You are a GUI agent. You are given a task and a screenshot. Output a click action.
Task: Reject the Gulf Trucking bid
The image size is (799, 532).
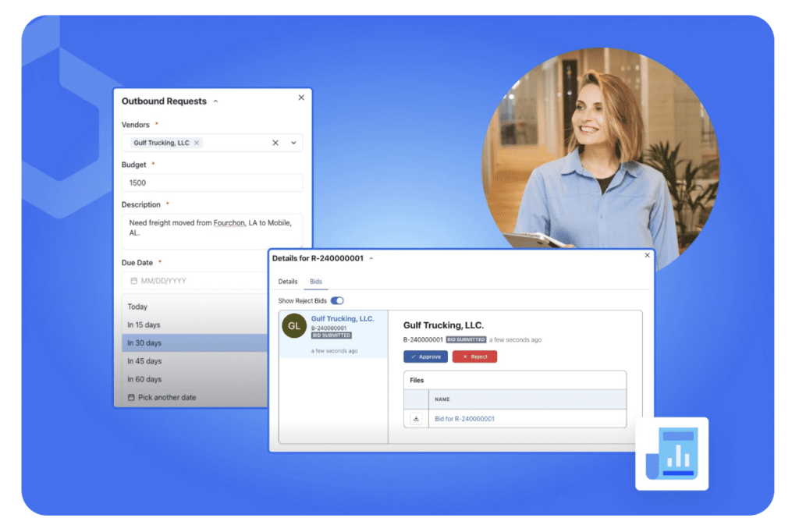click(x=474, y=356)
